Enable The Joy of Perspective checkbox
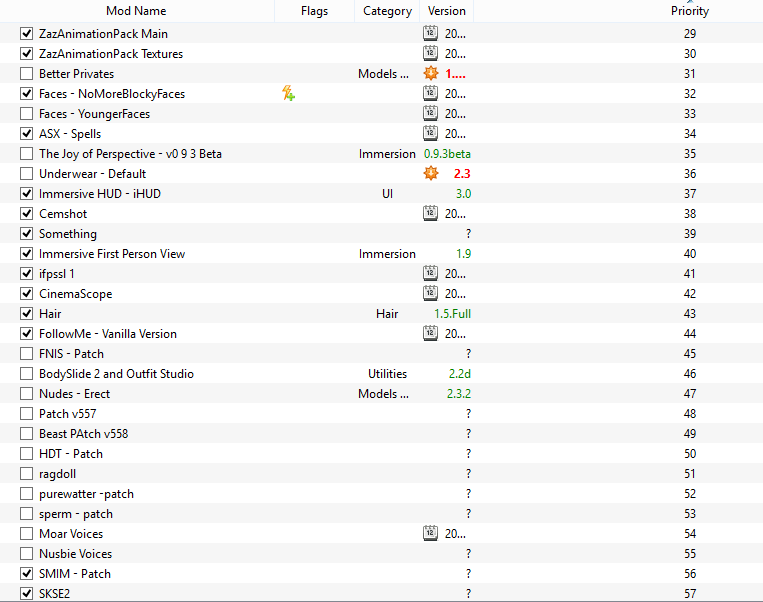 coord(26,154)
